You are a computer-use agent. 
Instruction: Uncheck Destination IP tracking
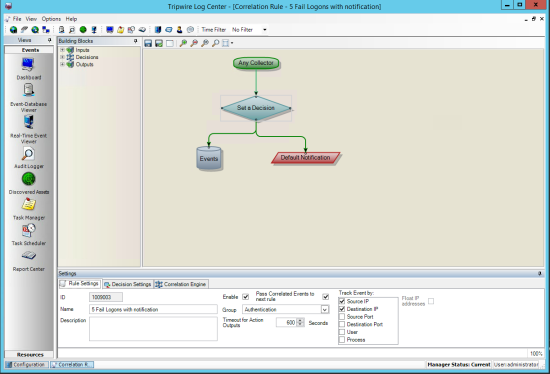[x=342, y=309]
